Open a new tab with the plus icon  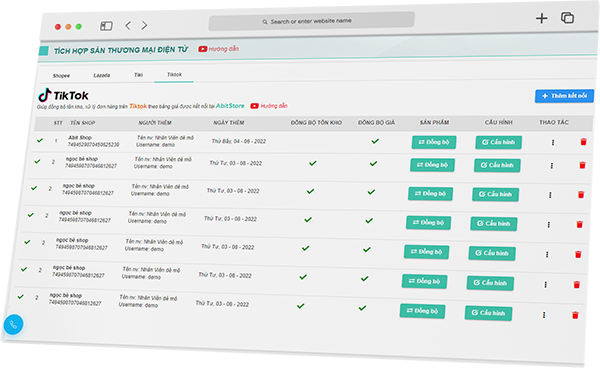[x=541, y=18]
